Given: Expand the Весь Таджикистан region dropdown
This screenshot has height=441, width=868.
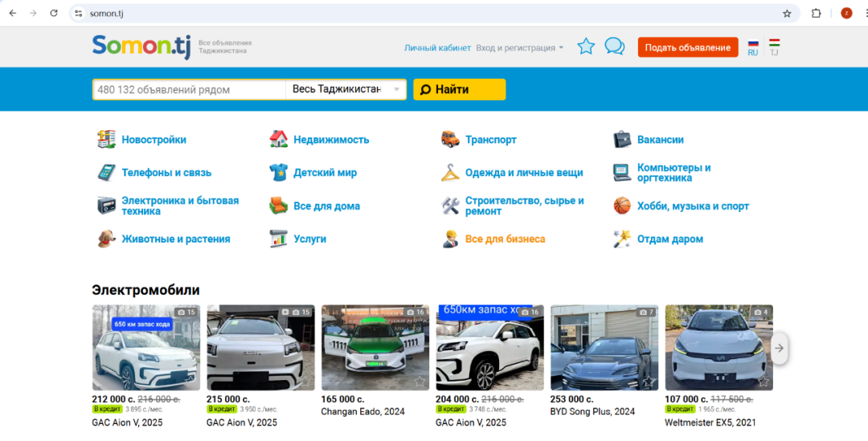Looking at the screenshot, I should (346, 89).
